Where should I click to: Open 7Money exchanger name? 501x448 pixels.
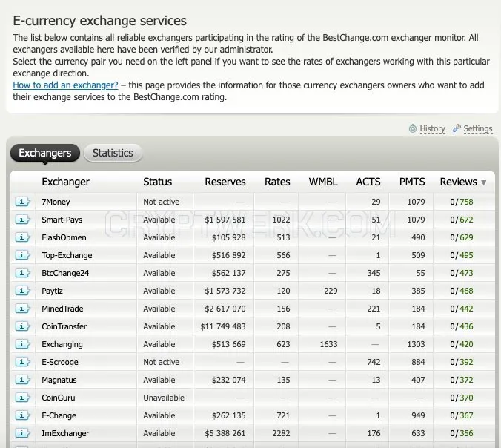tap(56, 202)
